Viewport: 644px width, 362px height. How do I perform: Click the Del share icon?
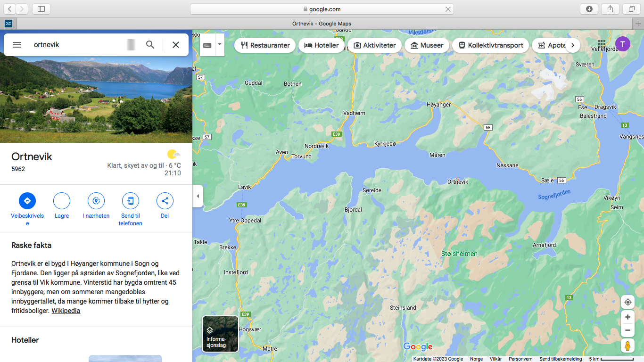click(165, 201)
